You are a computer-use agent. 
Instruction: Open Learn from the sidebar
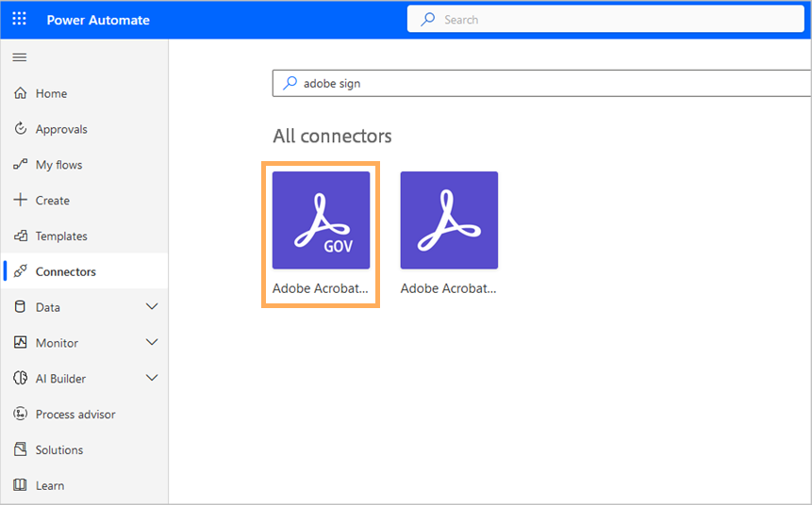pyautogui.click(x=85, y=485)
